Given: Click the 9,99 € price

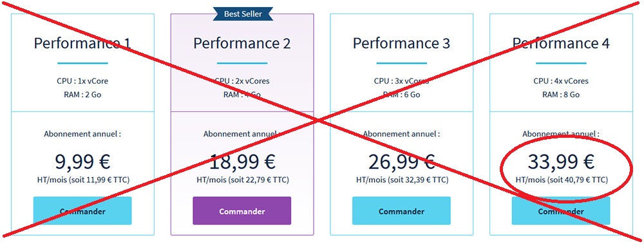Looking at the screenshot, I should tap(82, 162).
